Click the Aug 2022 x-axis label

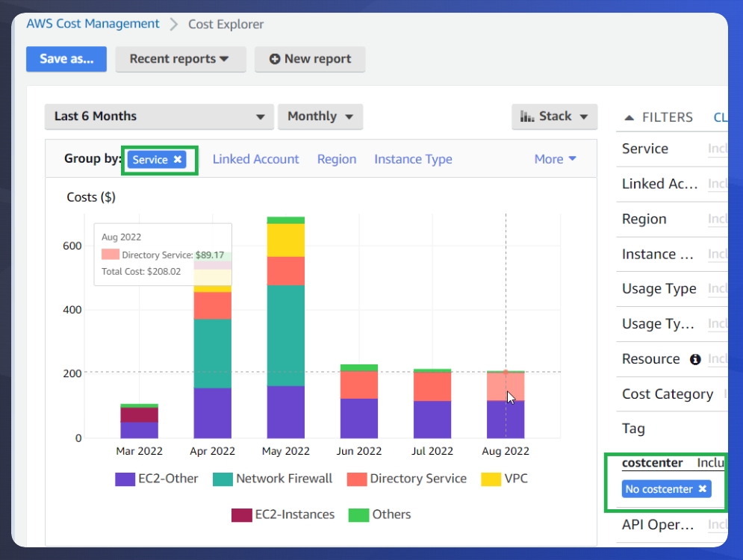506,451
